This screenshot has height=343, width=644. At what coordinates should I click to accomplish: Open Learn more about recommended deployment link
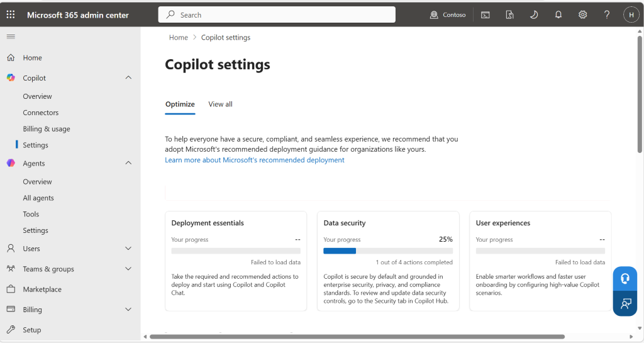click(x=255, y=160)
